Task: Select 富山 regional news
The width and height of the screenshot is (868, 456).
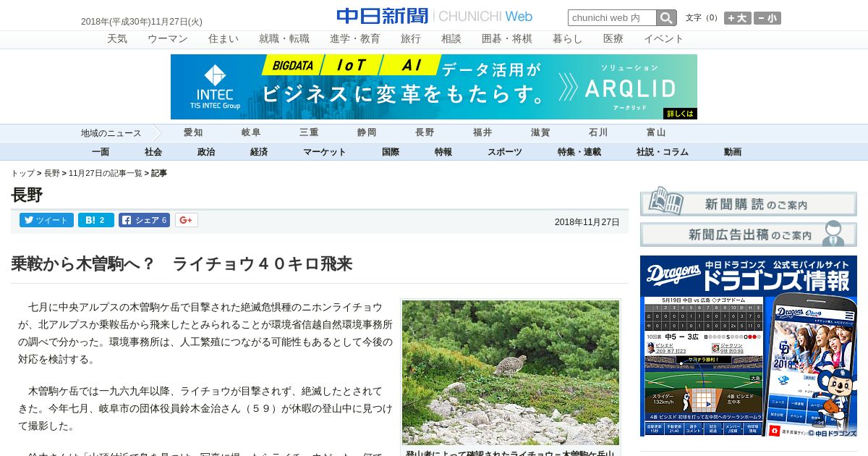Action: 656,133
